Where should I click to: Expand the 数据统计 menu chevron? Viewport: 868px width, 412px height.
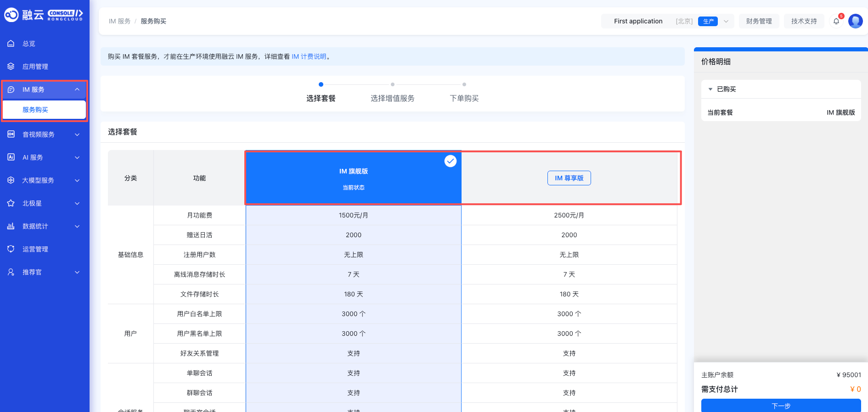coord(77,226)
